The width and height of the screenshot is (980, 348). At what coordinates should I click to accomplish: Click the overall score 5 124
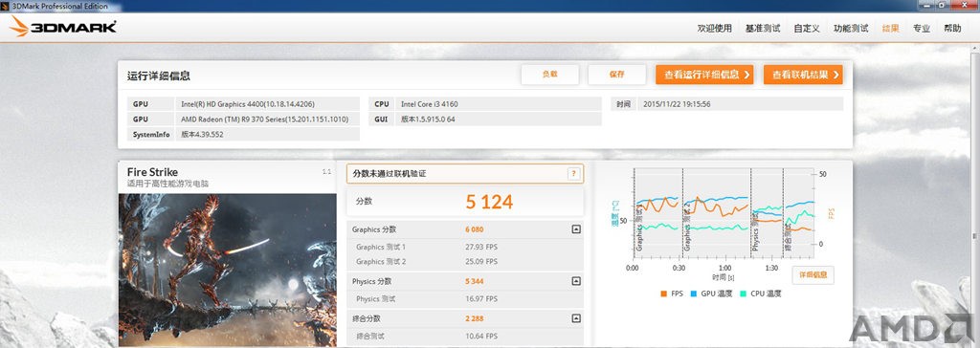click(489, 202)
